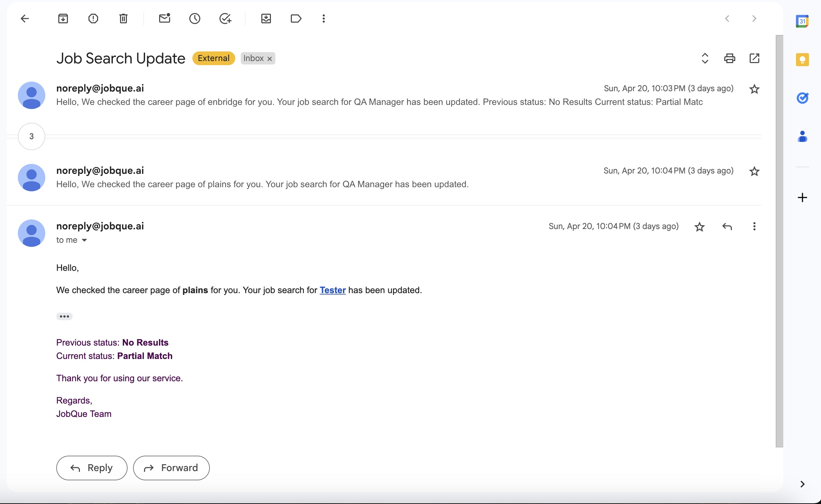Archive this conversation
The width and height of the screenshot is (821, 504).
63,19
